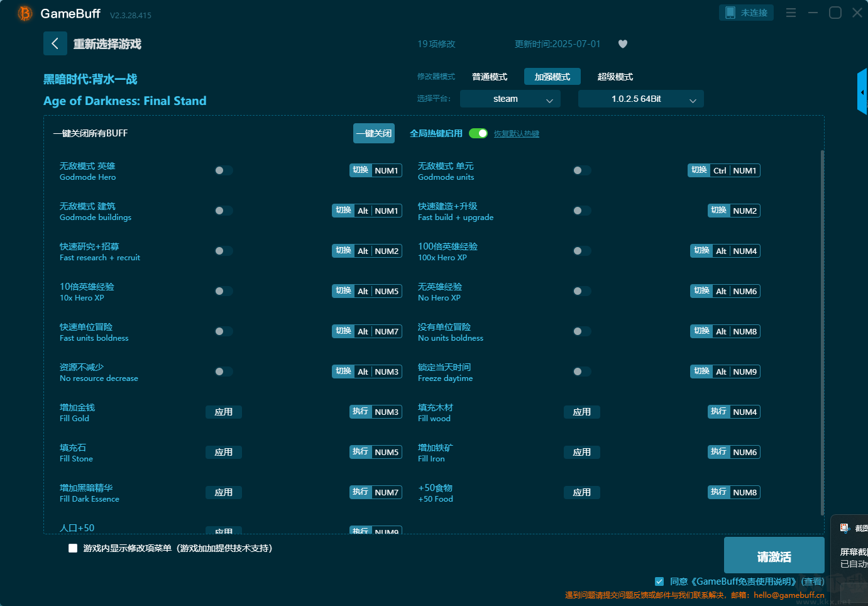Click 一键关闭 button
This screenshot has height=606, width=868.
click(x=374, y=133)
